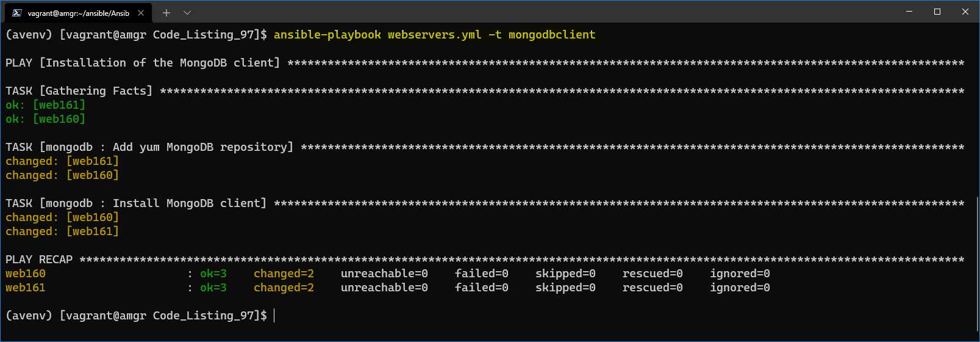Click 'webservers.yml' in the command line
The image size is (980, 342).
coord(434,35)
